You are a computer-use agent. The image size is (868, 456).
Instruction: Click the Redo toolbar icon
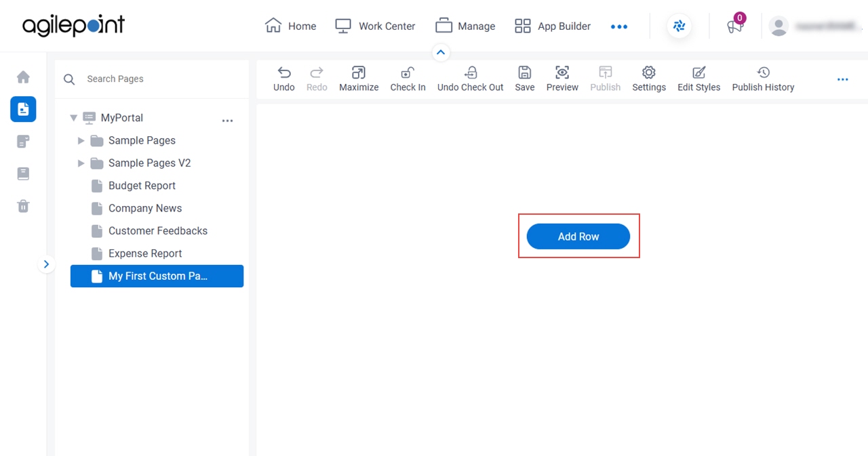point(317,72)
